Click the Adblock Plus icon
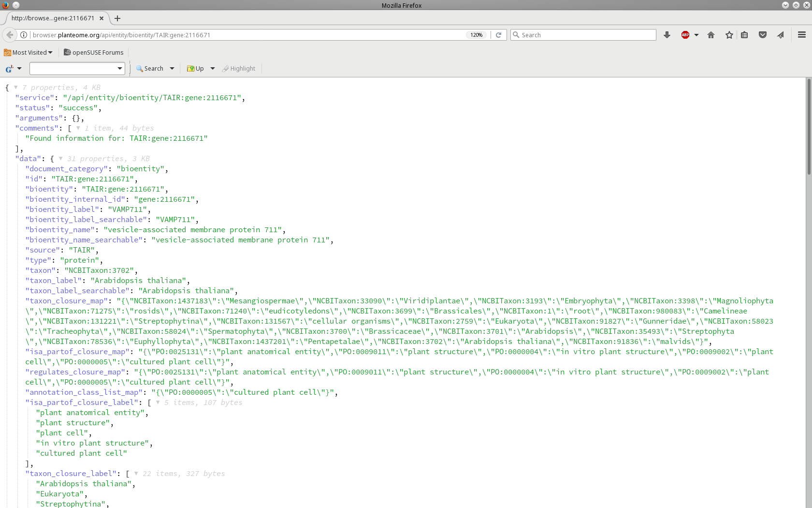This screenshot has width=812, height=508. 685,35
